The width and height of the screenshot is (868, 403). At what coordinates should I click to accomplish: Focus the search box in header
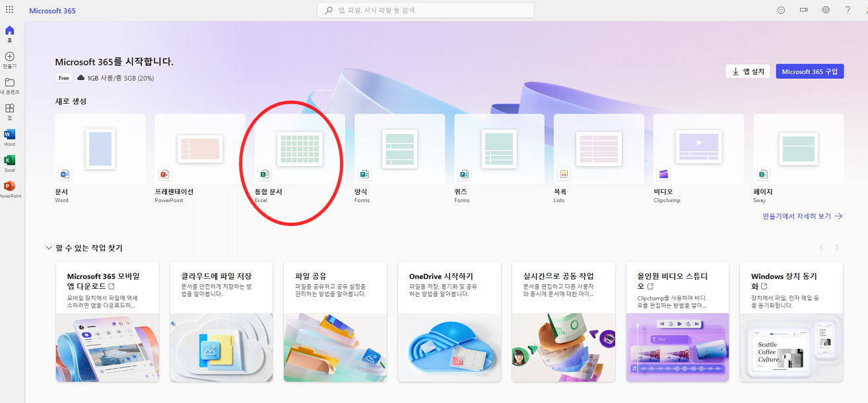426,11
